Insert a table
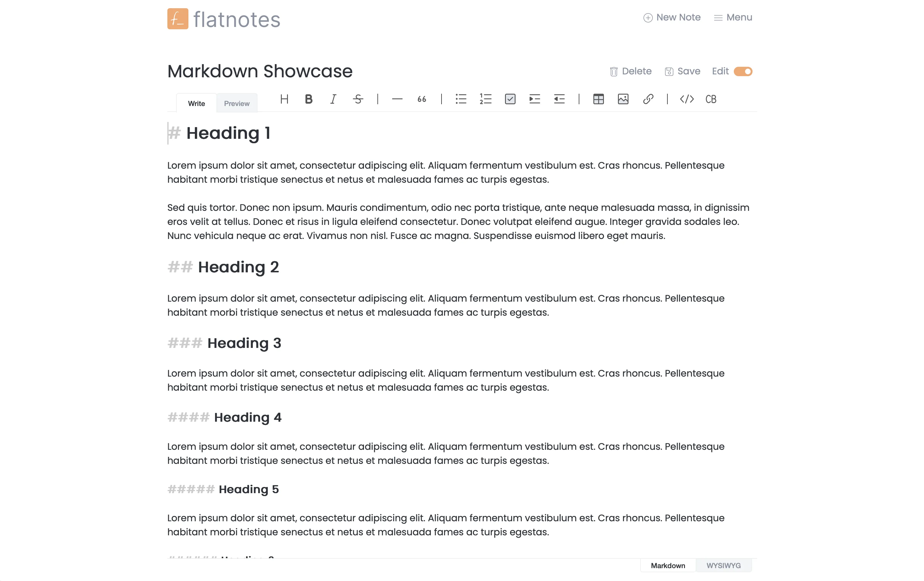This screenshot has width=924, height=581. [598, 99]
